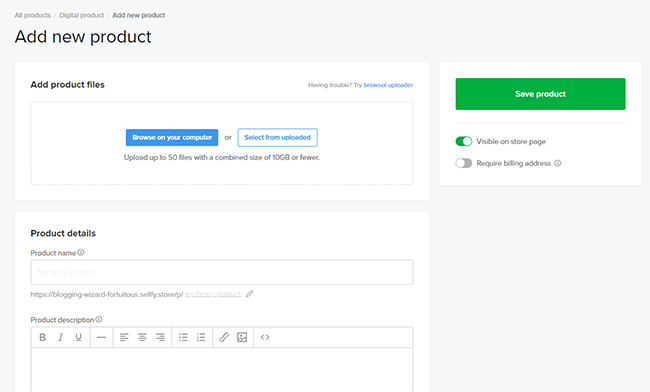
Task: Insert a hyperlink in description
Action: pos(224,337)
